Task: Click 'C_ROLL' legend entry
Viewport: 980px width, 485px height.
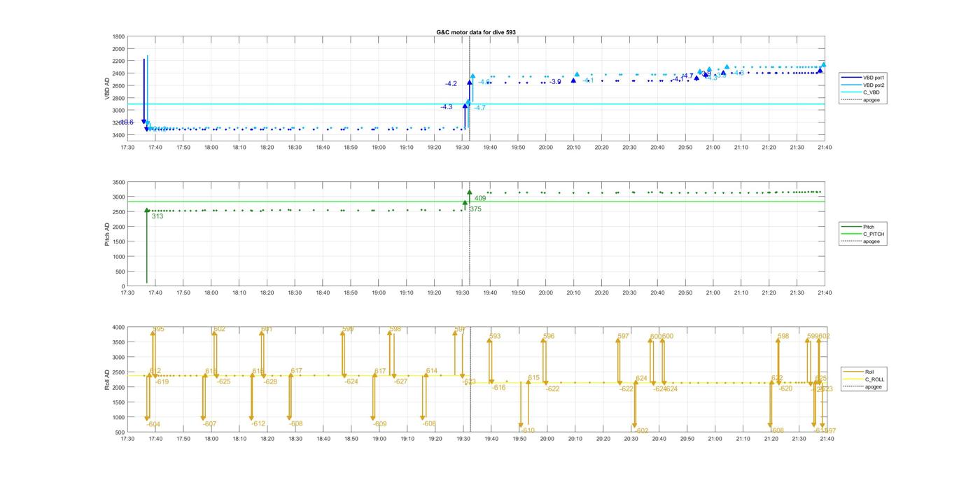Action: click(875, 379)
